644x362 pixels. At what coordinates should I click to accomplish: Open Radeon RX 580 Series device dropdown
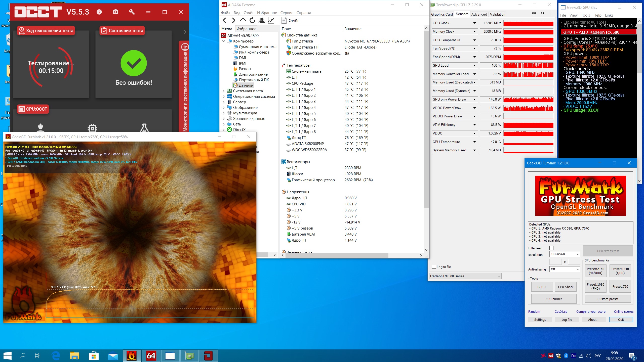465,276
